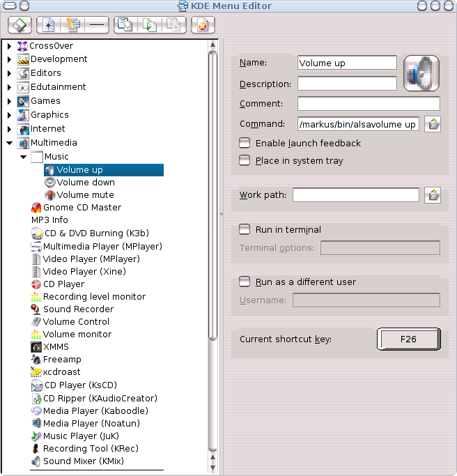Click the Delete toolbar icon

(202, 25)
